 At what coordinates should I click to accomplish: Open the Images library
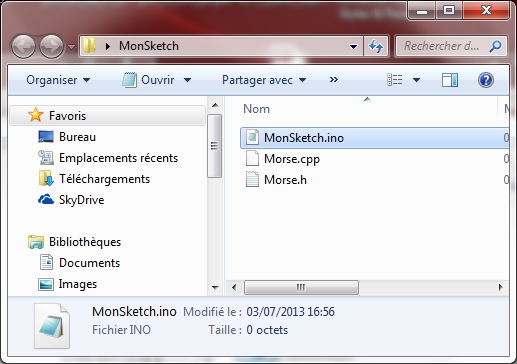[78, 284]
